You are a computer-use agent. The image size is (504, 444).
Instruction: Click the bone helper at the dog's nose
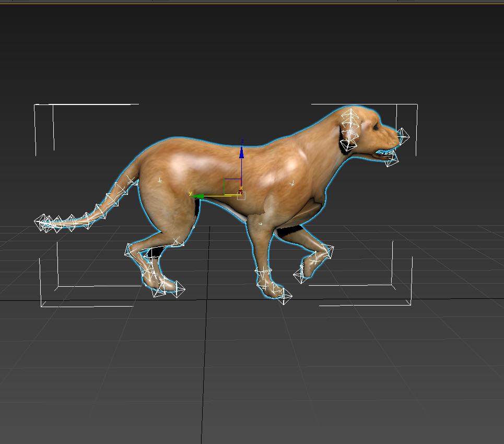(402, 136)
